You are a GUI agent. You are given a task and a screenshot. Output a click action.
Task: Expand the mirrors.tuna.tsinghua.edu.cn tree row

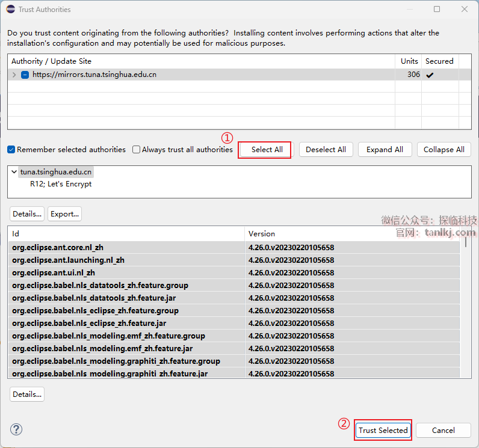click(14, 75)
